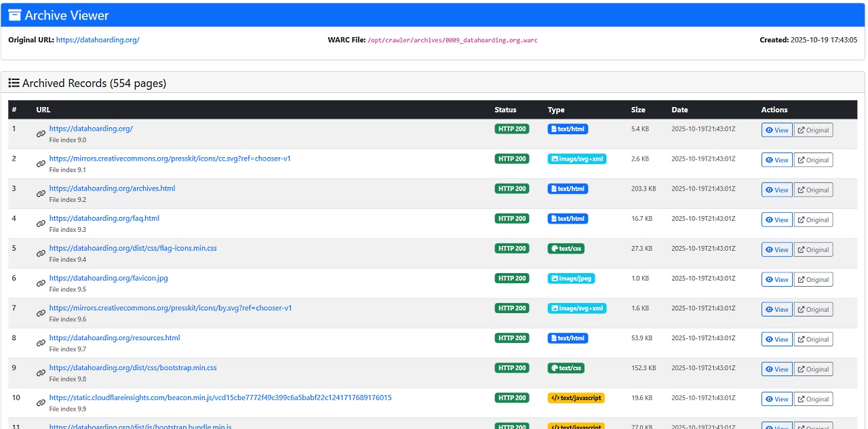Open Original for archives.html row
Viewport: 868px width, 429px height.
point(813,190)
